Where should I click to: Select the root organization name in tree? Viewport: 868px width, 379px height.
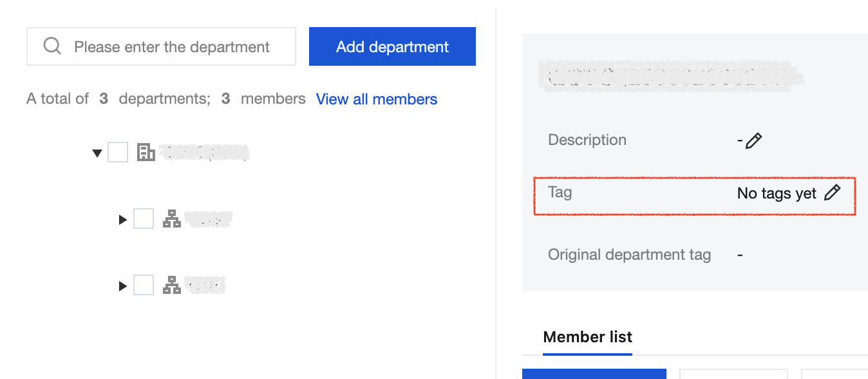tap(204, 153)
